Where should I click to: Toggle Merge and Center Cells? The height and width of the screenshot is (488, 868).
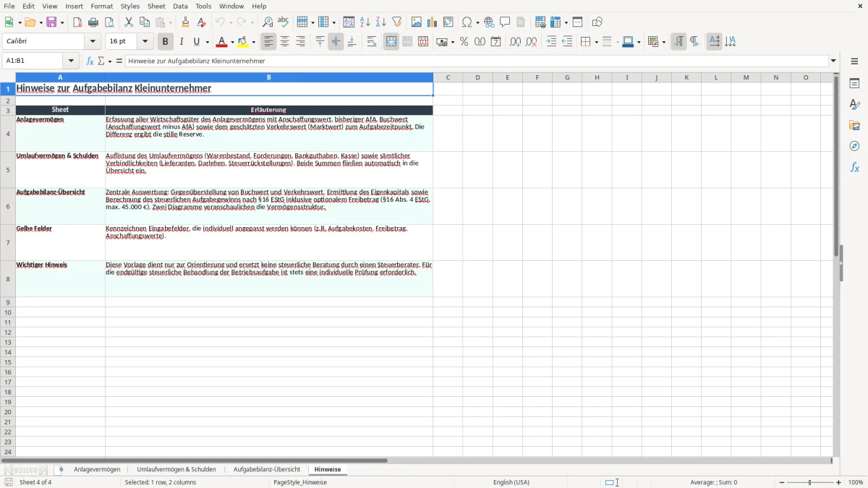click(391, 42)
